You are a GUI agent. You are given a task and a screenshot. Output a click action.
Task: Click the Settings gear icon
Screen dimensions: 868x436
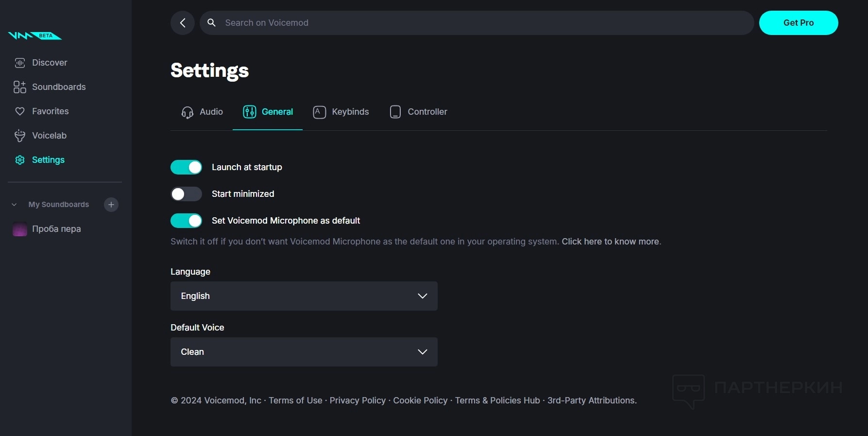click(x=20, y=160)
